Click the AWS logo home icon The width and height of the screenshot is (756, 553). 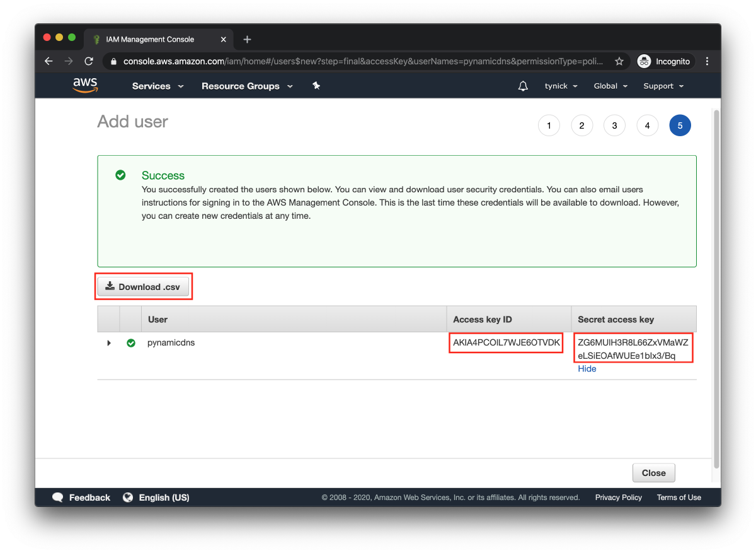(x=85, y=85)
